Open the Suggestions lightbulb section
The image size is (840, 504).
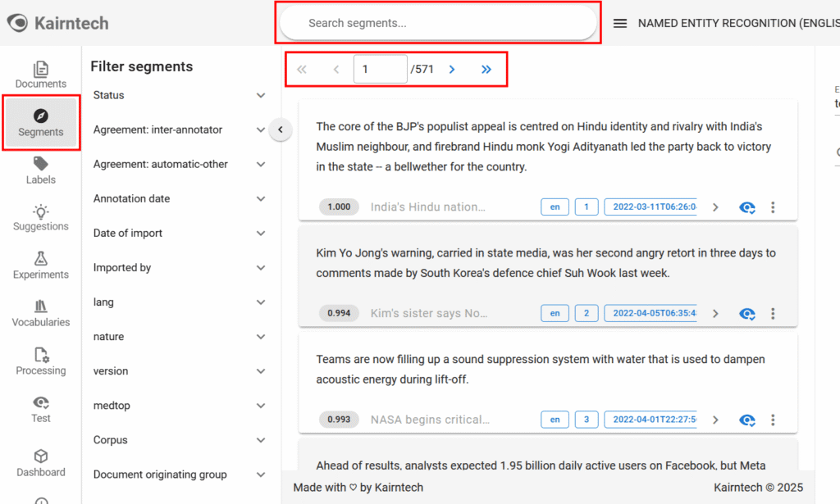coord(40,217)
